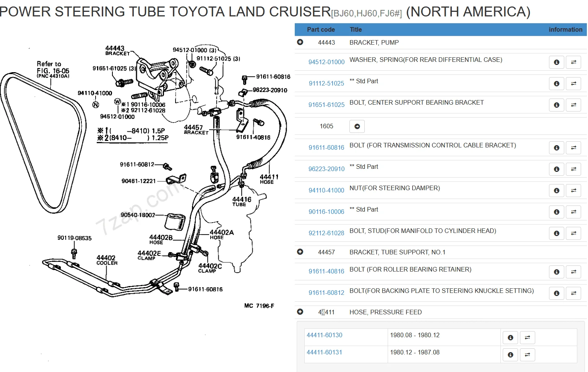Image resolution: width=588 pixels, height=372 pixels.
Task: Select 44402 COOLER label in diagram
Action: [107, 260]
